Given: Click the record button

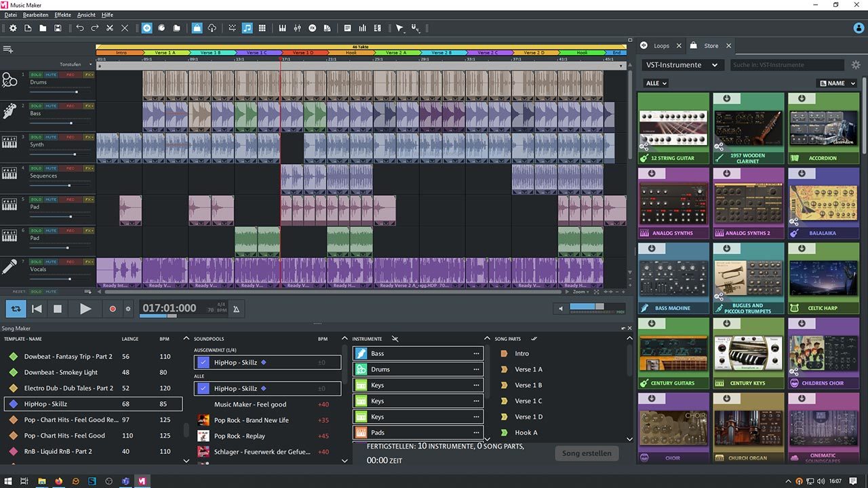Looking at the screenshot, I should coord(113,309).
